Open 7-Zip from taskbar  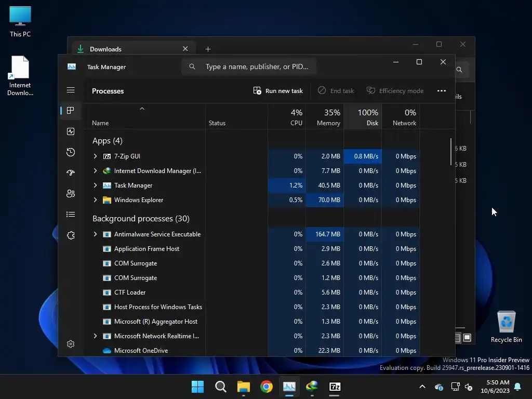coord(335,387)
